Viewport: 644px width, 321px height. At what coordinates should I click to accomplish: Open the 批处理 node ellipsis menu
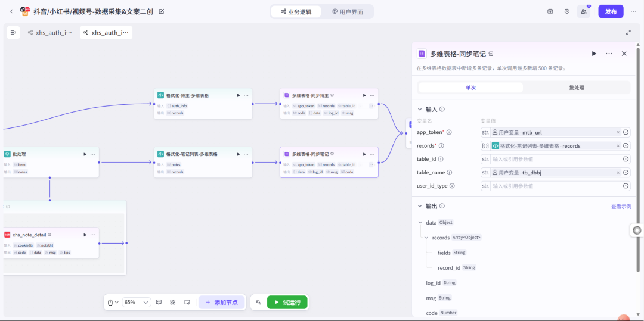tap(93, 154)
